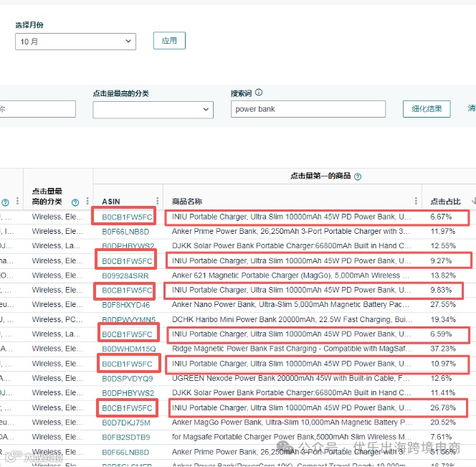Select the DCHK Haribo Mini Power Bank product name
This screenshot has height=467, width=476.
coord(292,319)
